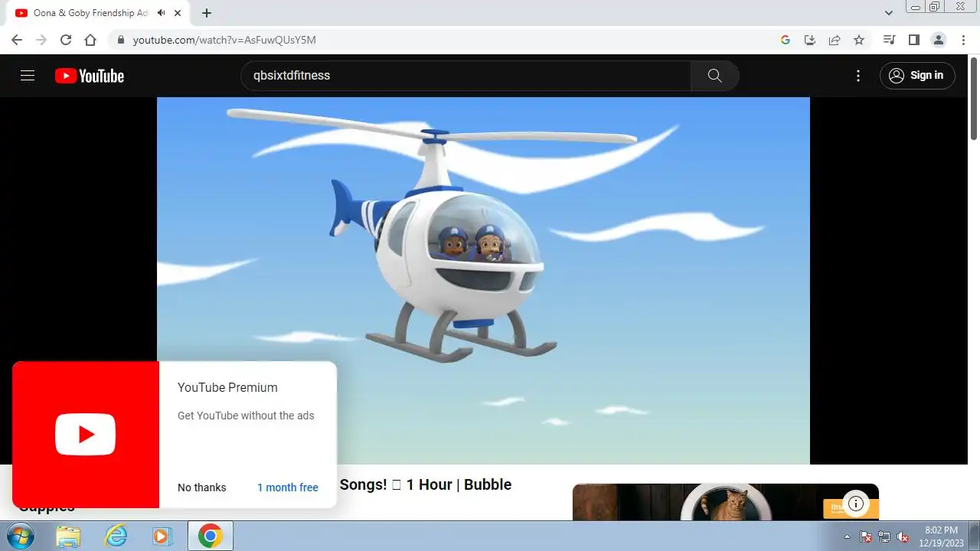Open Chrome three-dot menu

click(963, 40)
